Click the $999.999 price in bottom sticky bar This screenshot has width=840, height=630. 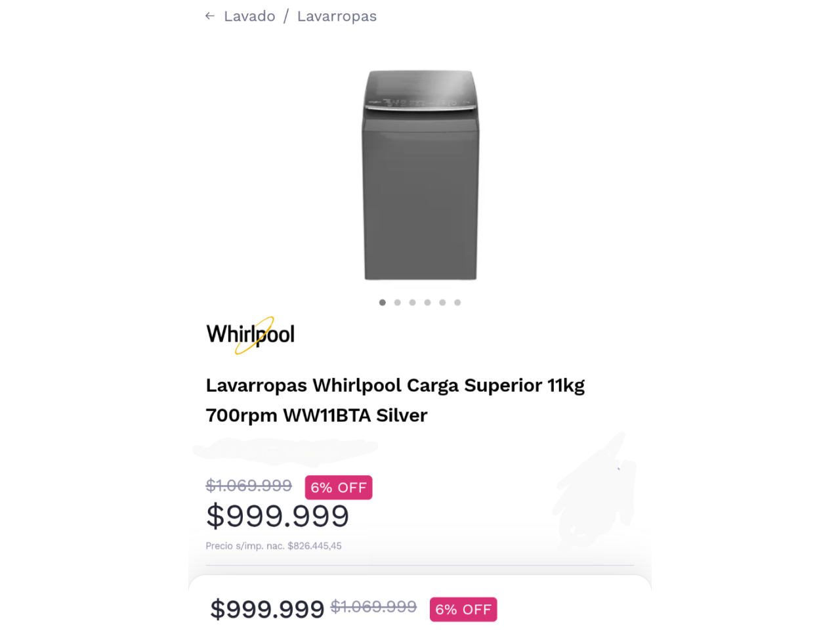pyautogui.click(x=267, y=610)
